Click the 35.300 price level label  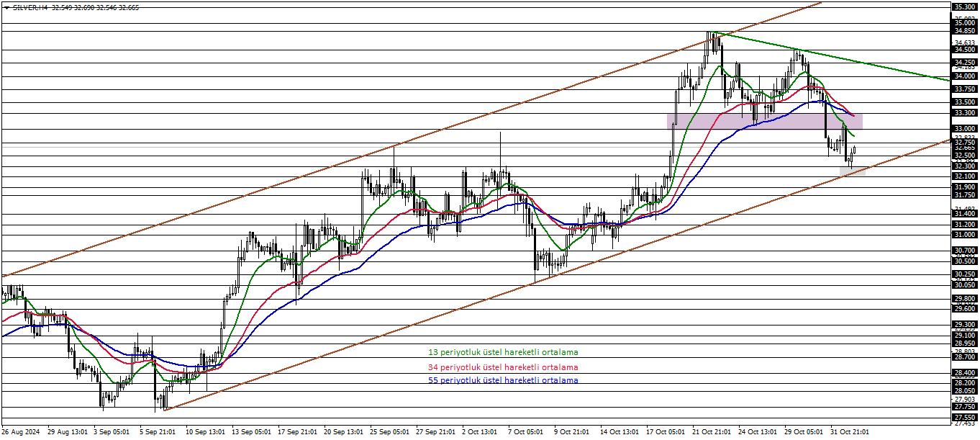click(x=964, y=6)
